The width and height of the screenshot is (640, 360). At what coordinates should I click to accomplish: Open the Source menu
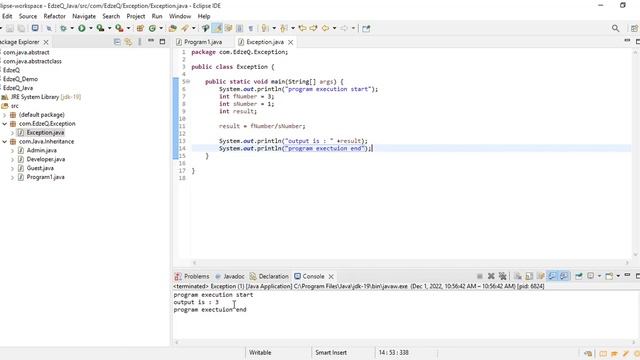click(28, 16)
